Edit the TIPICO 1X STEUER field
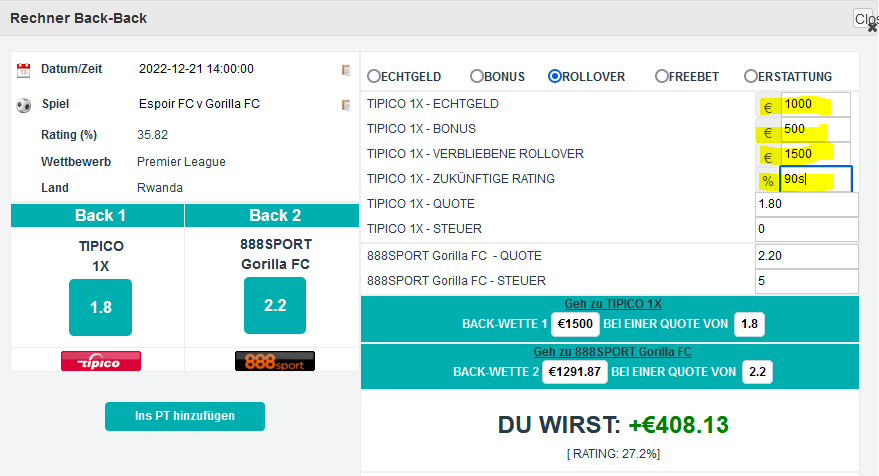Image resolution: width=879 pixels, height=476 pixels. pos(807,229)
